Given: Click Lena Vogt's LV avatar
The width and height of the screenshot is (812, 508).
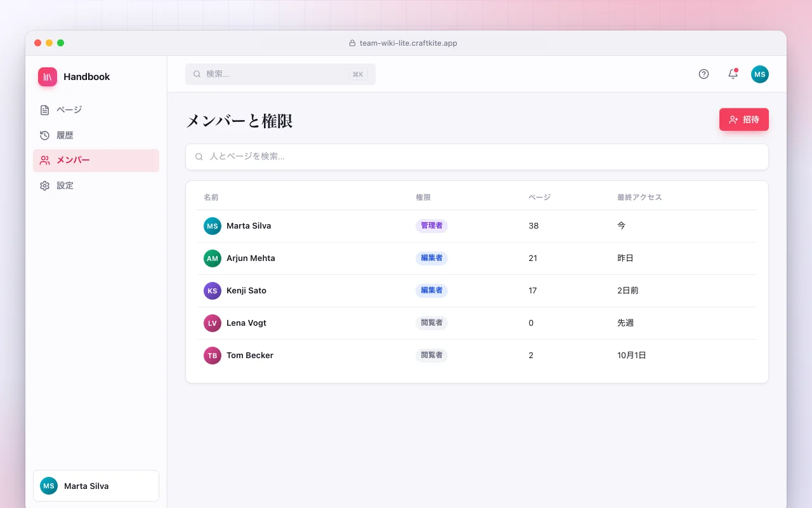Looking at the screenshot, I should click(x=213, y=323).
